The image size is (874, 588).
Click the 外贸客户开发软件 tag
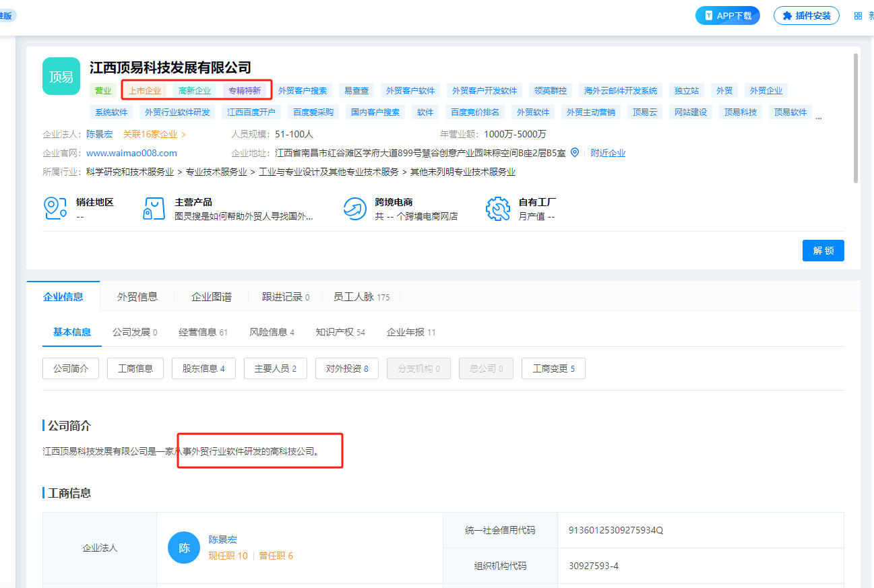pos(485,91)
